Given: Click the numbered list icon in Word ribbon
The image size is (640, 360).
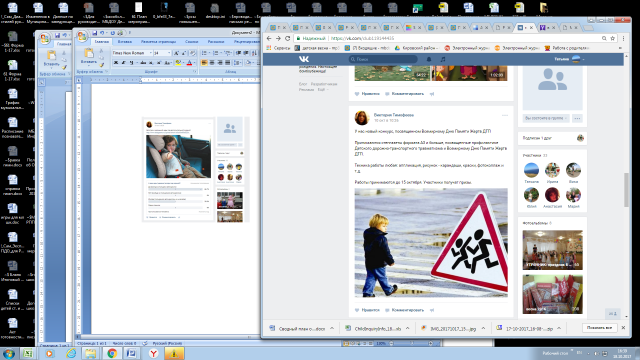Looking at the screenshot, I should (216, 53).
